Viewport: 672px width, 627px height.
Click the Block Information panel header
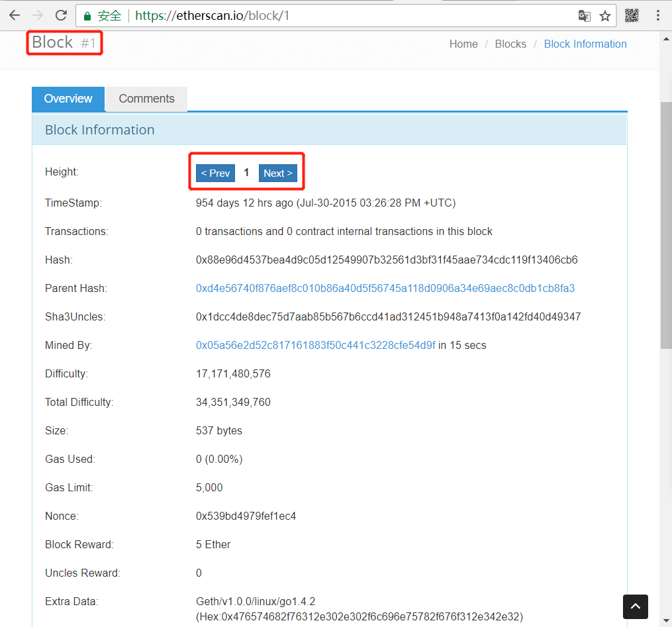point(329,130)
